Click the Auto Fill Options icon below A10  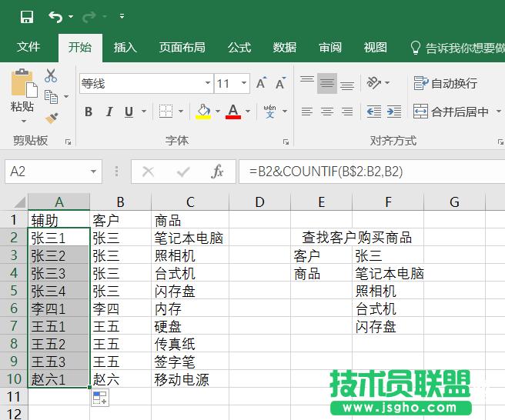pyautogui.click(x=100, y=397)
